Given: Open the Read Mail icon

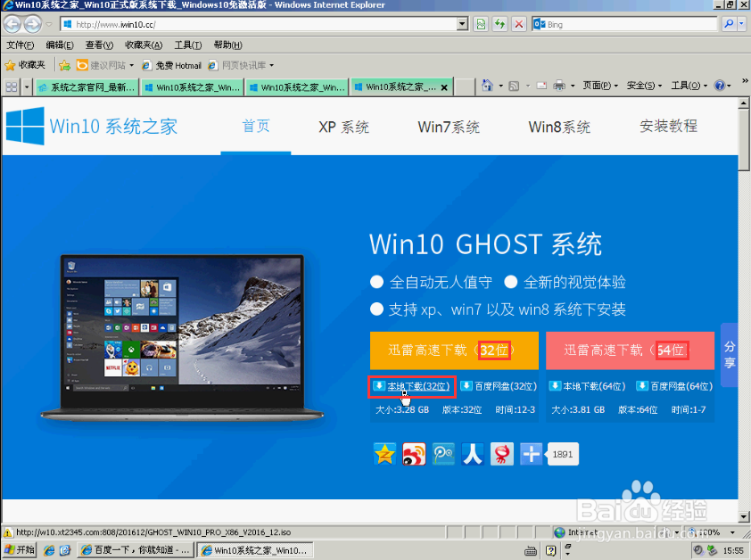Looking at the screenshot, I should coord(541,86).
